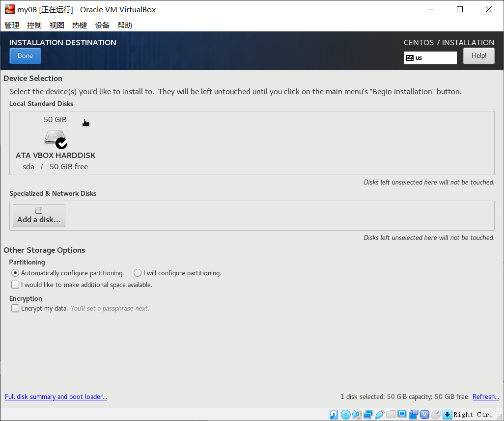Screen dimensions: 504x421
Task: Click the virtualization CPU chip icon
Action: click(x=424, y=414)
